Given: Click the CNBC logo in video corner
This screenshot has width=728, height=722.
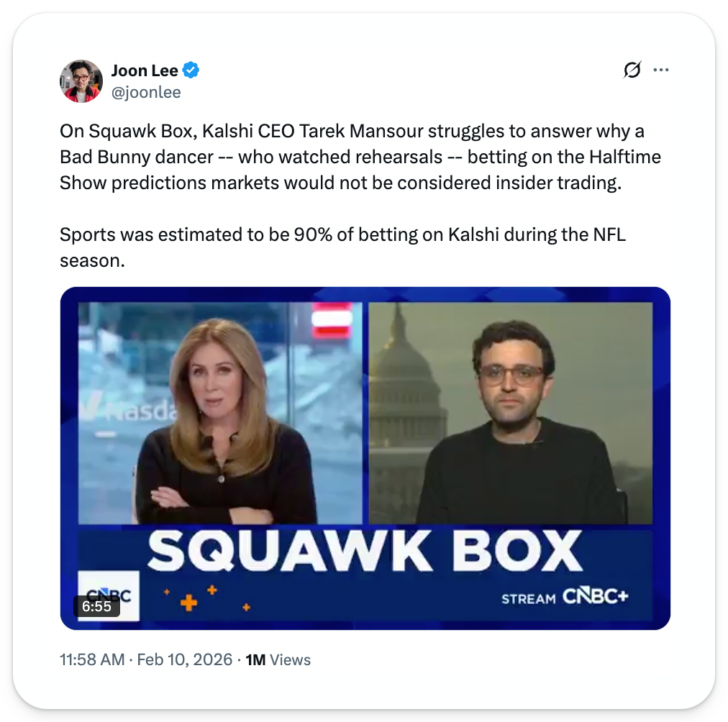Looking at the screenshot, I should (x=109, y=595).
